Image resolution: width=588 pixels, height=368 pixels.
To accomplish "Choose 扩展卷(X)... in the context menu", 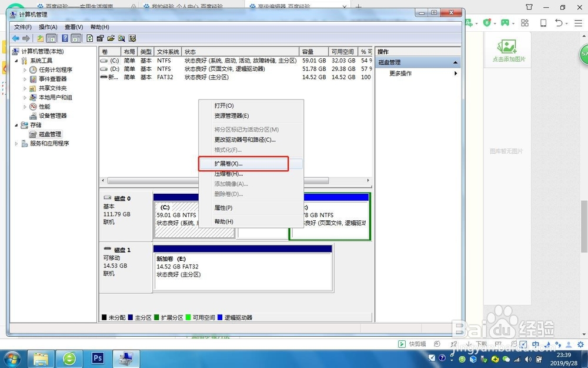I will click(250, 164).
